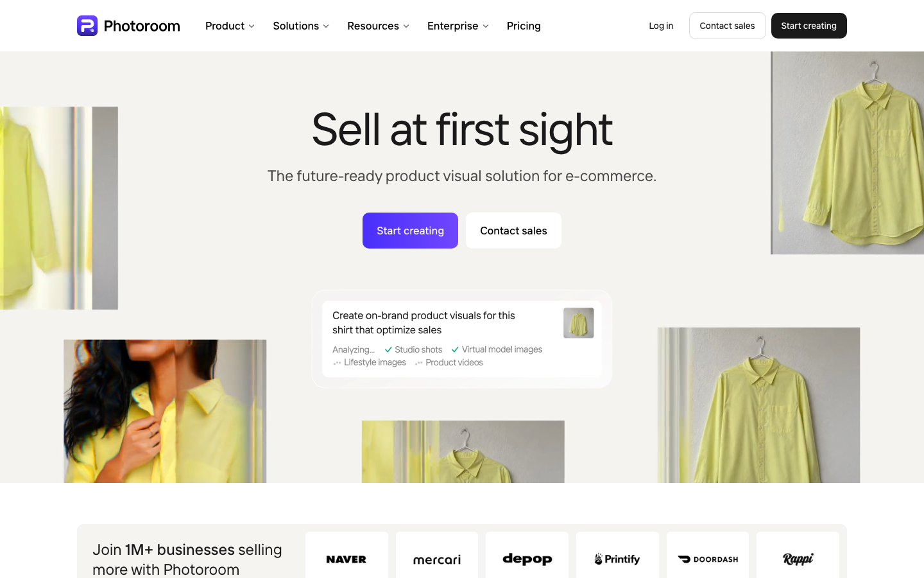This screenshot has width=924, height=578.
Task: Expand the Product dropdown menu
Action: pyautogui.click(x=230, y=26)
